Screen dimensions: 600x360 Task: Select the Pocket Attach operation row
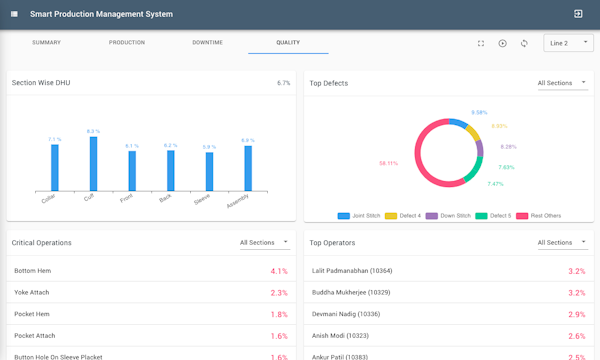click(x=151, y=336)
